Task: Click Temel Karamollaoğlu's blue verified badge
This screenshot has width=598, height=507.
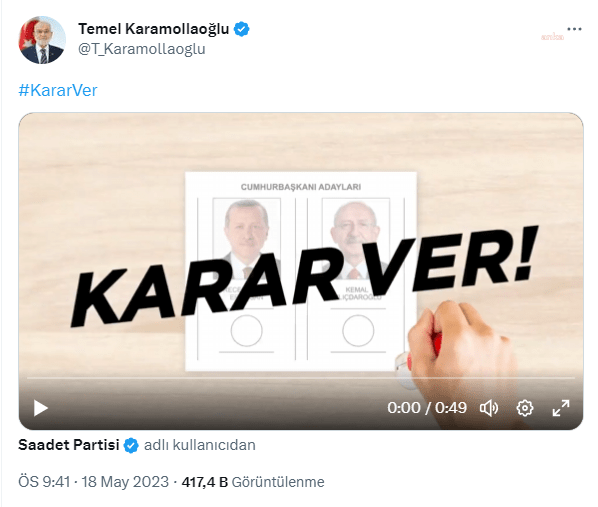Action: pos(241,29)
